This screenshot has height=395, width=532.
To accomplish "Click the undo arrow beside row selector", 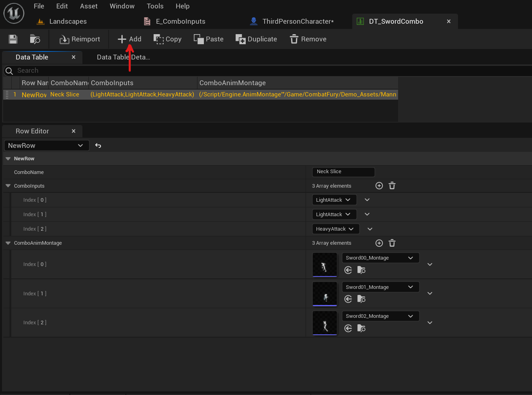I will pos(98,145).
